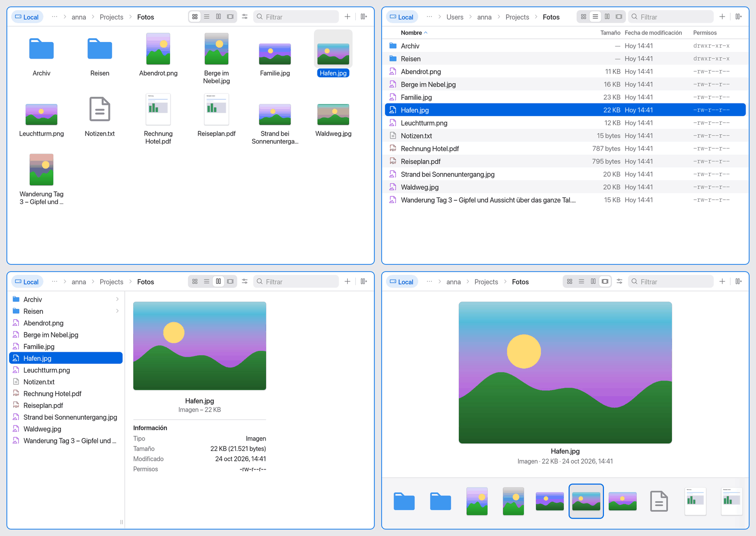756x536 pixels.
Task: Click split-panel icon in the gallery-view pane
Action: 739,281
